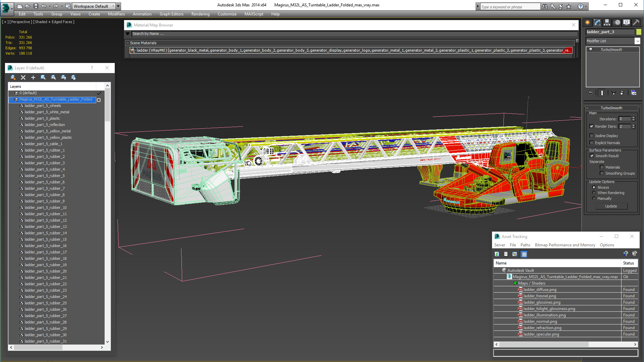Open the undo history dropdown arrow
Viewport: 644px width, 362px height.
[x=50, y=6]
